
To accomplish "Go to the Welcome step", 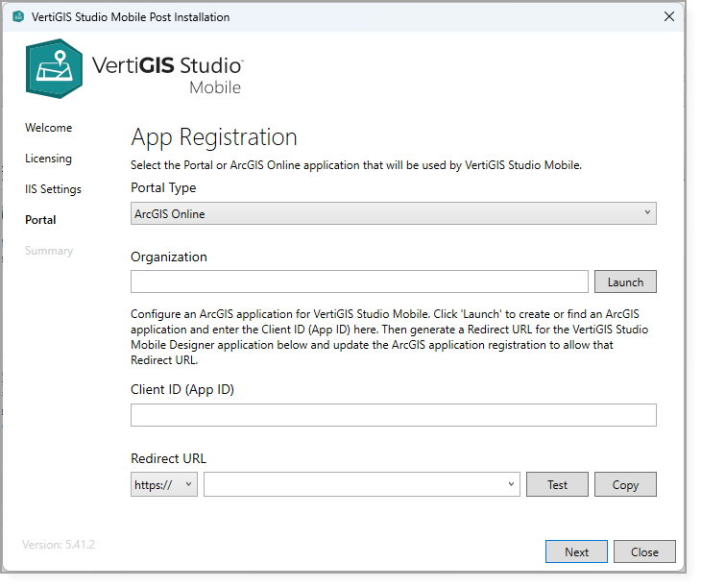I will click(48, 128).
